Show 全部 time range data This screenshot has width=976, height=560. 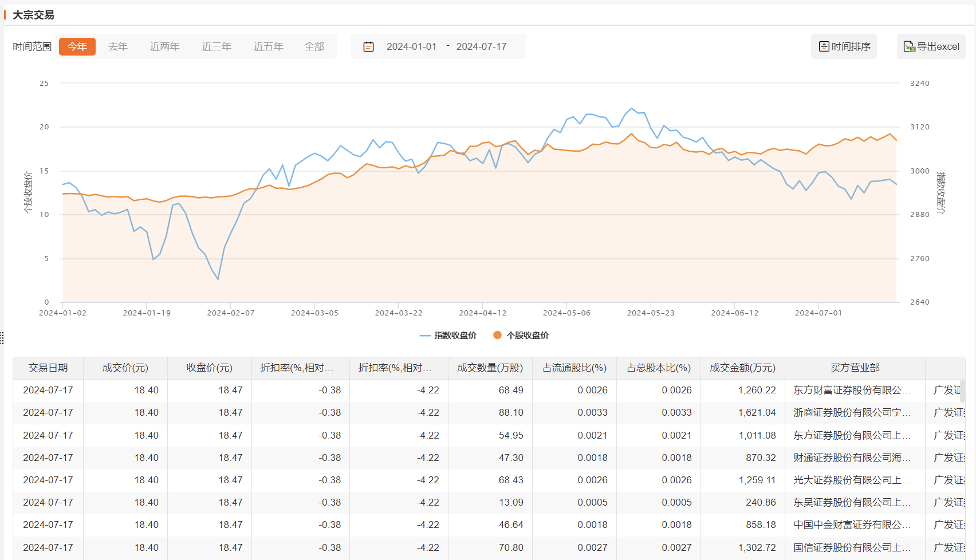pyautogui.click(x=314, y=47)
